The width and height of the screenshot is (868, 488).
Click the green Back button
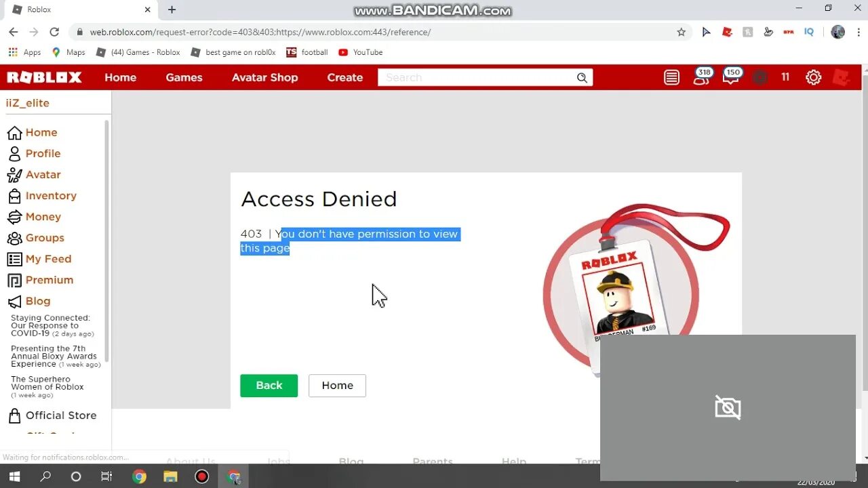click(x=269, y=386)
